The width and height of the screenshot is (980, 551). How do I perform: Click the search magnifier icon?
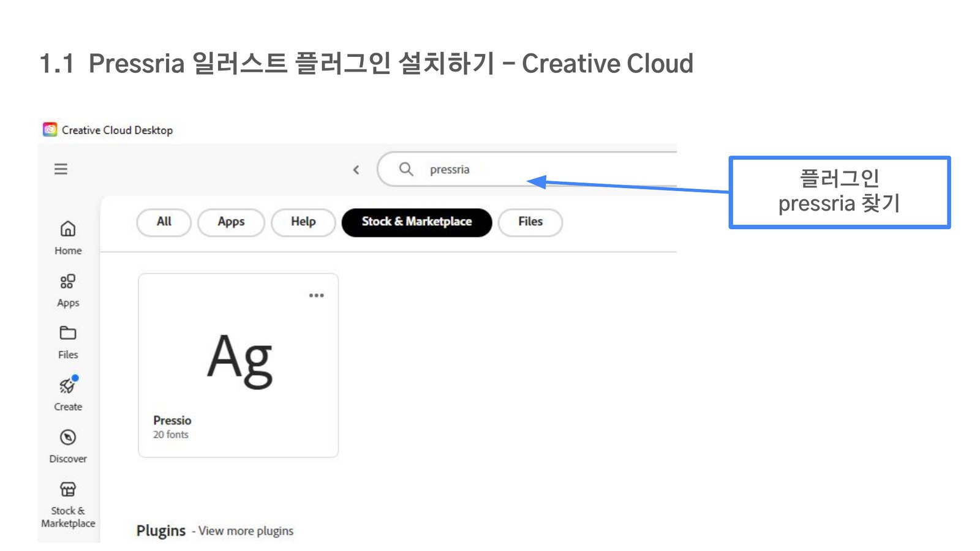click(406, 169)
